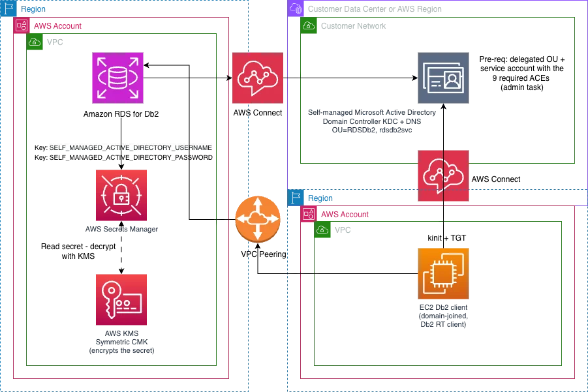Select the pink AWS Account icon in left region
The width and height of the screenshot is (588, 392).
(22, 25)
